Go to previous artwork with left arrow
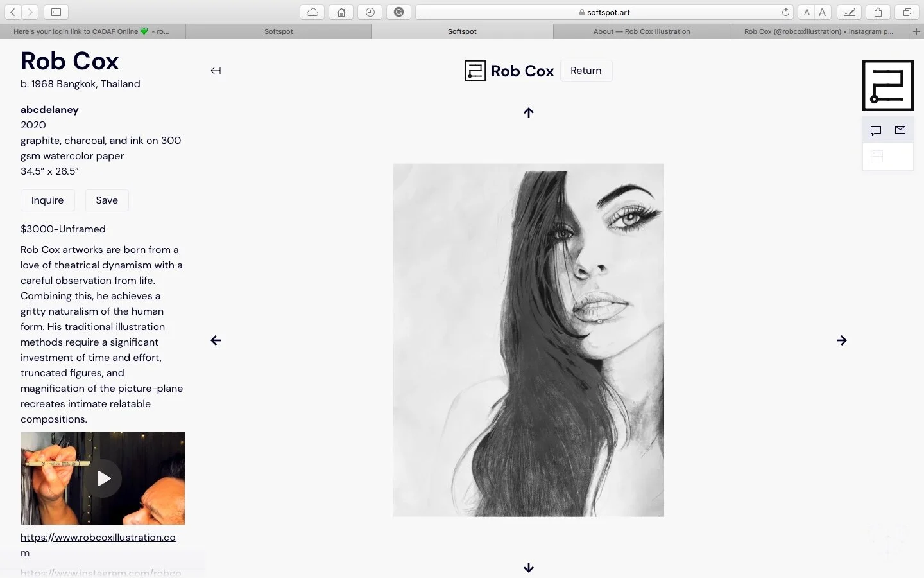The height and width of the screenshot is (578, 924). point(216,340)
